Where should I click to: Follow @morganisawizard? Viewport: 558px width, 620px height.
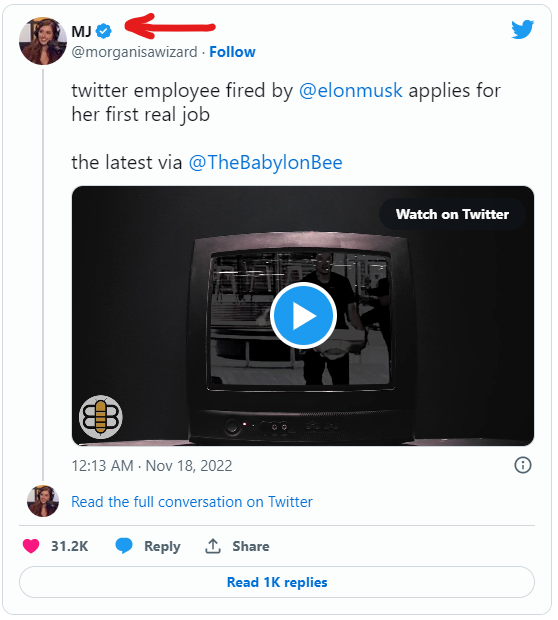pyautogui.click(x=232, y=52)
